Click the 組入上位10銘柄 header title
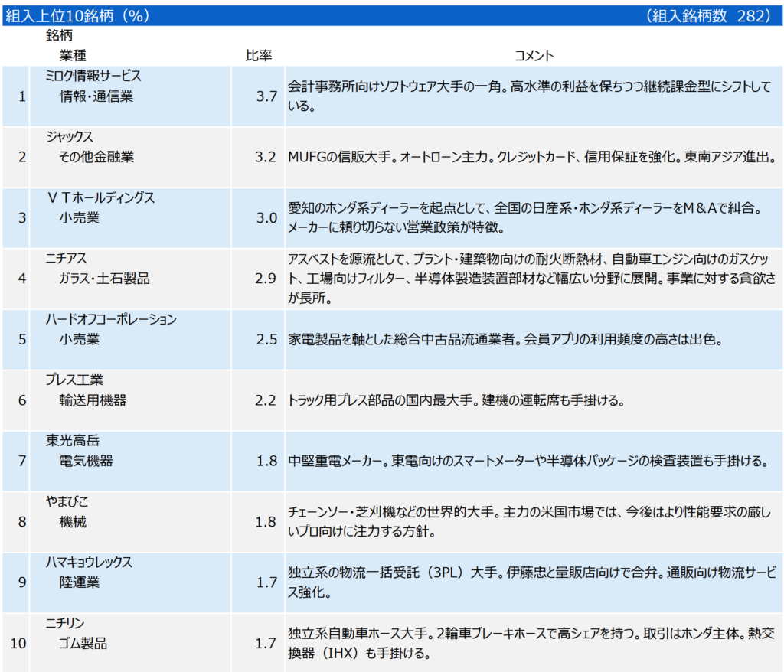Screen dimensions: 784x672 77,15
